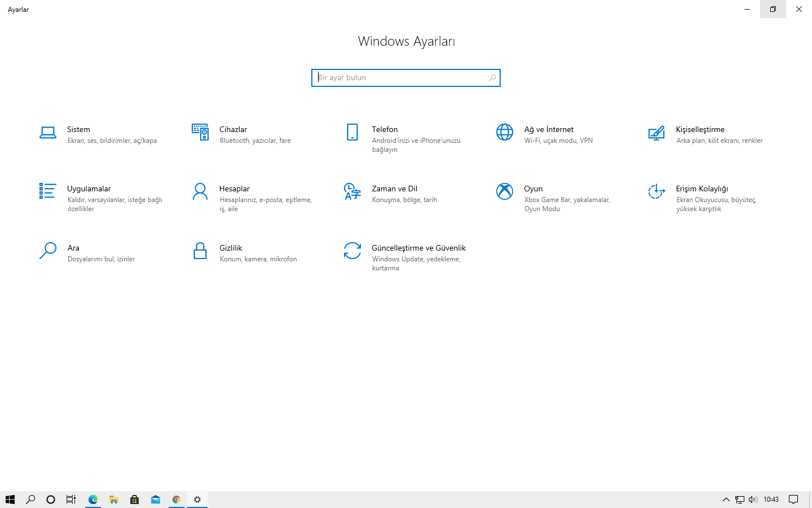The width and height of the screenshot is (812, 508).
Task: Switch to Google Chrome on the taskbar
Action: 176,500
